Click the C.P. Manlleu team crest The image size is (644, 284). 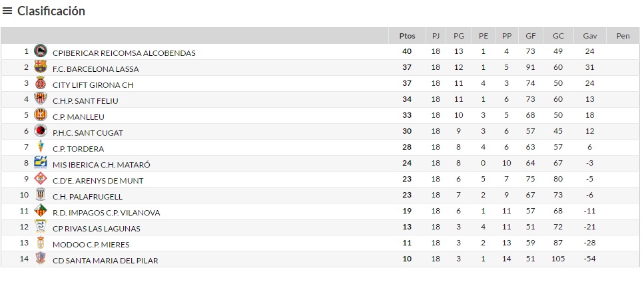(41, 115)
